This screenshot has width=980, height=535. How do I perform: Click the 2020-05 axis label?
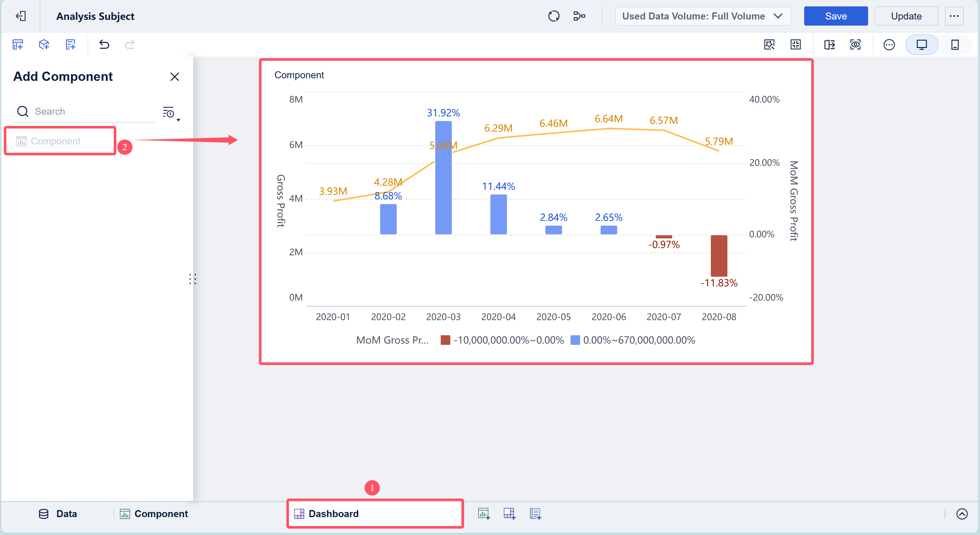553,317
